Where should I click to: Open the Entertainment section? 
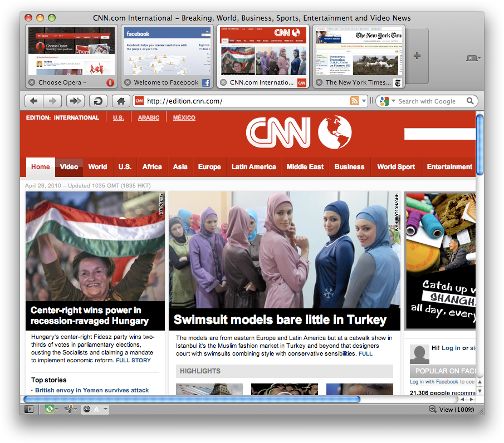(449, 167)
